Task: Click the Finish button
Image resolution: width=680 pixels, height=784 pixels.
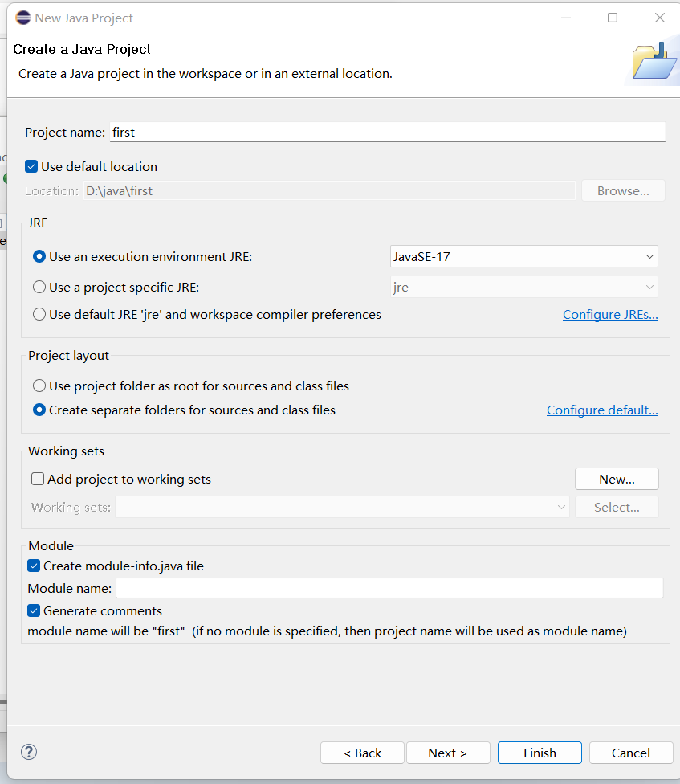Action: click(x=540, y=753)
